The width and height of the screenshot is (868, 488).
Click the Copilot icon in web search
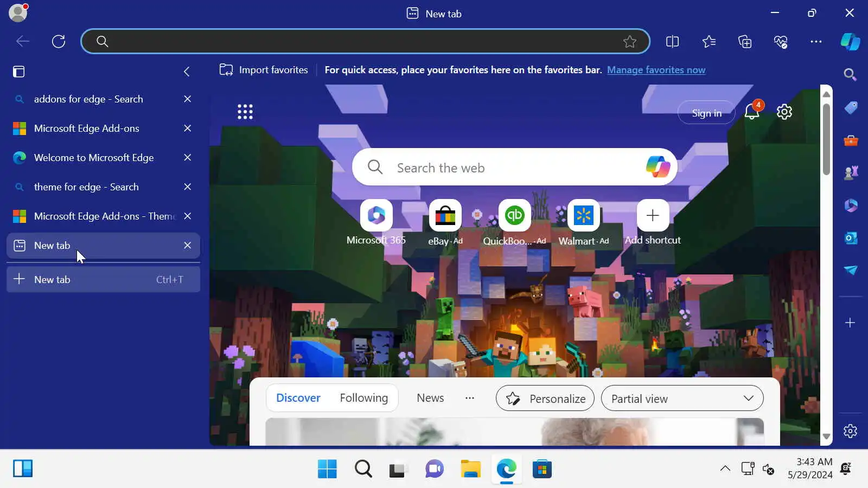click(x=658, y=167)
